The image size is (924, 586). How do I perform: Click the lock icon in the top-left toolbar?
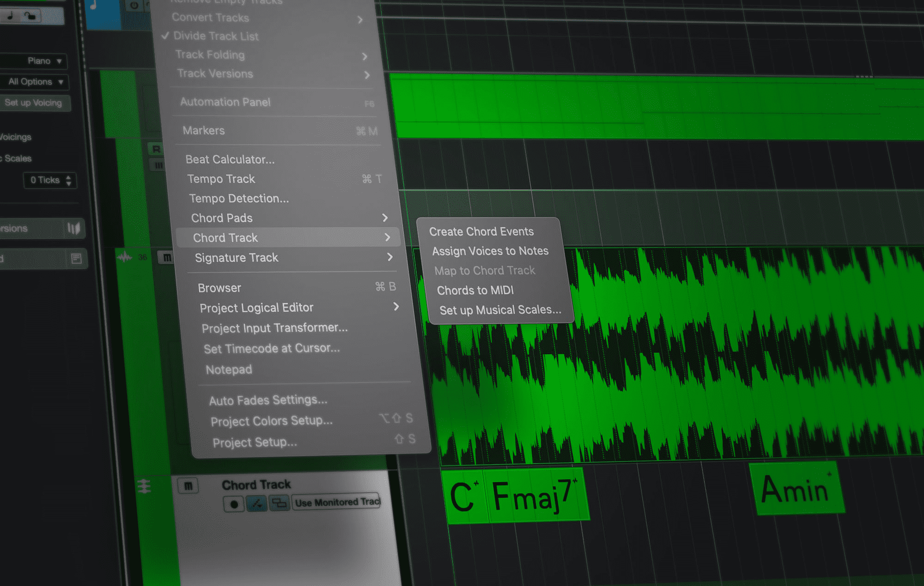tap(30, 16)
